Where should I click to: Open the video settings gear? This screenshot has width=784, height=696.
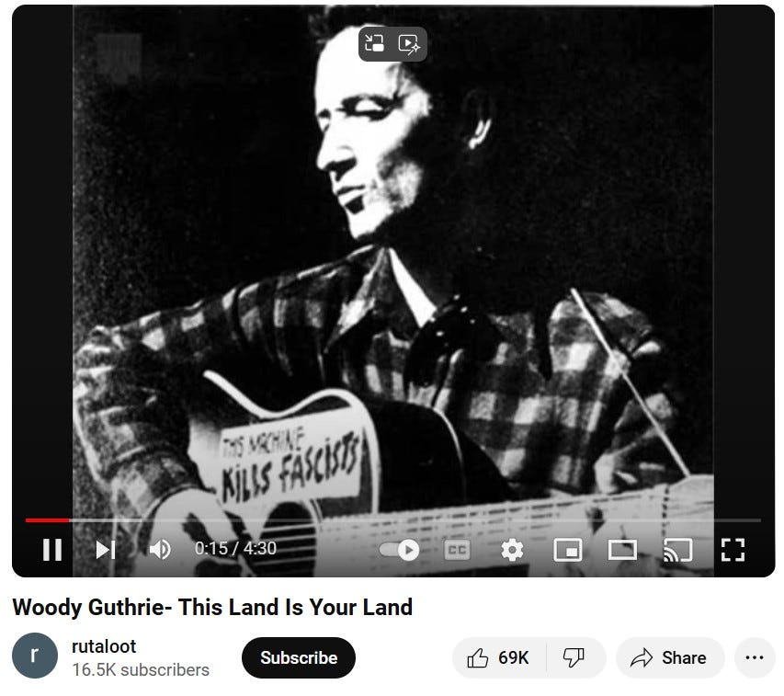[x=512, y=550]
